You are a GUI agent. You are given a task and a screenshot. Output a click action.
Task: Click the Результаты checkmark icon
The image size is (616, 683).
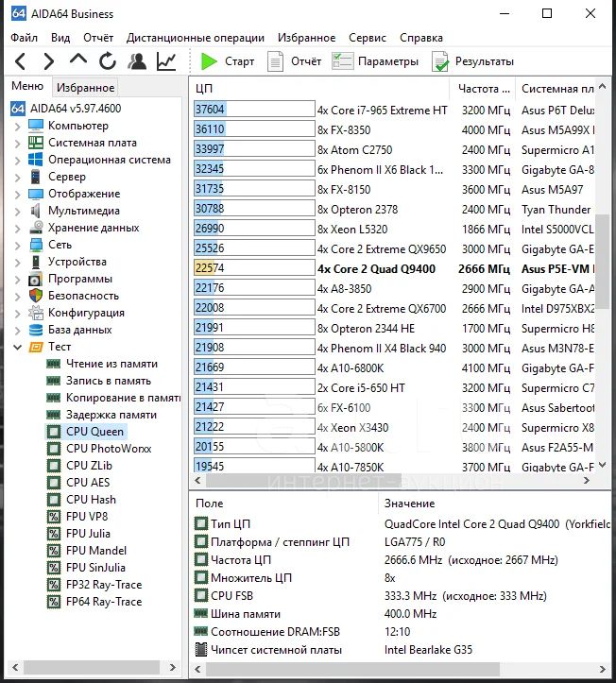tap(439, 61)
